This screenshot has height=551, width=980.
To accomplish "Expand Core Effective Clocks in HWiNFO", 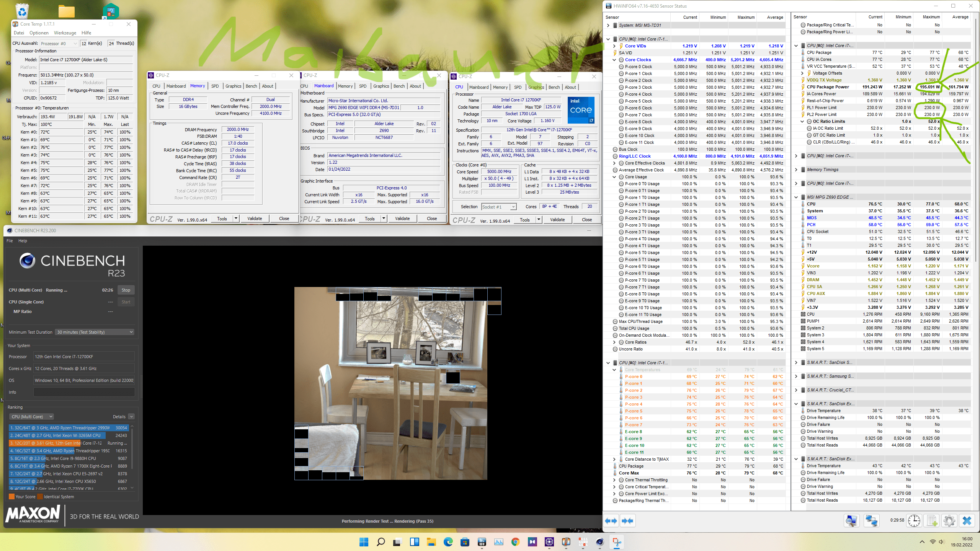I will 614,163.
